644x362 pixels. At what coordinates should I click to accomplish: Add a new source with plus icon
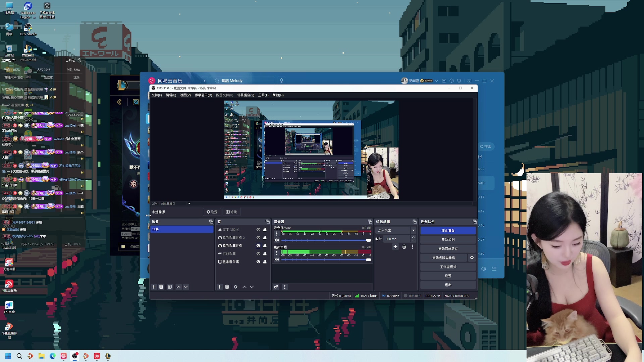(x=220, y=287)
